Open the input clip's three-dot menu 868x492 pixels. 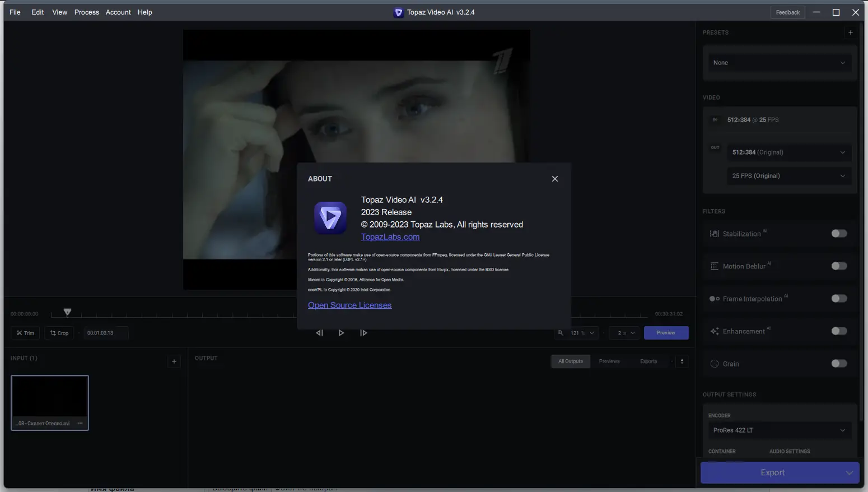coord(80,423)
